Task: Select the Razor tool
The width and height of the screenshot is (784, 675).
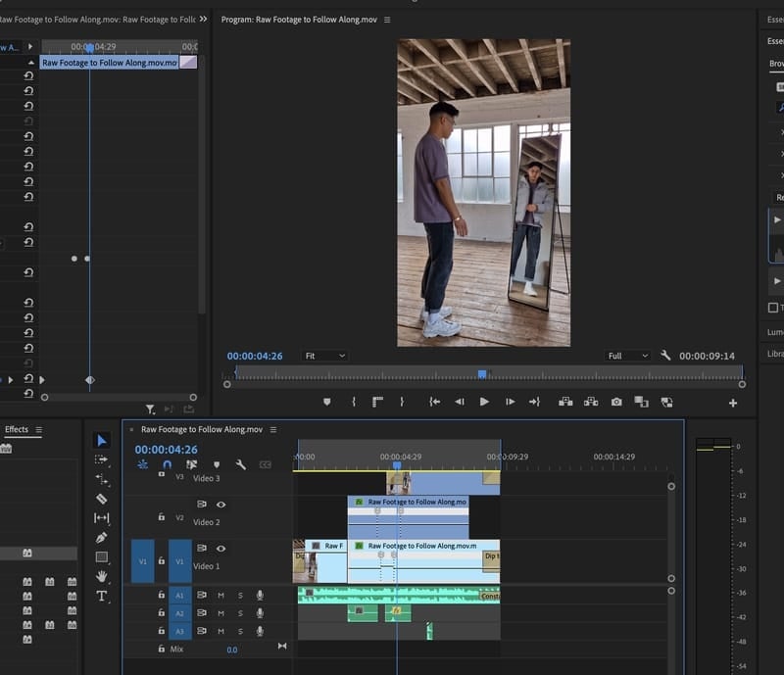Action: pos(102,499)
